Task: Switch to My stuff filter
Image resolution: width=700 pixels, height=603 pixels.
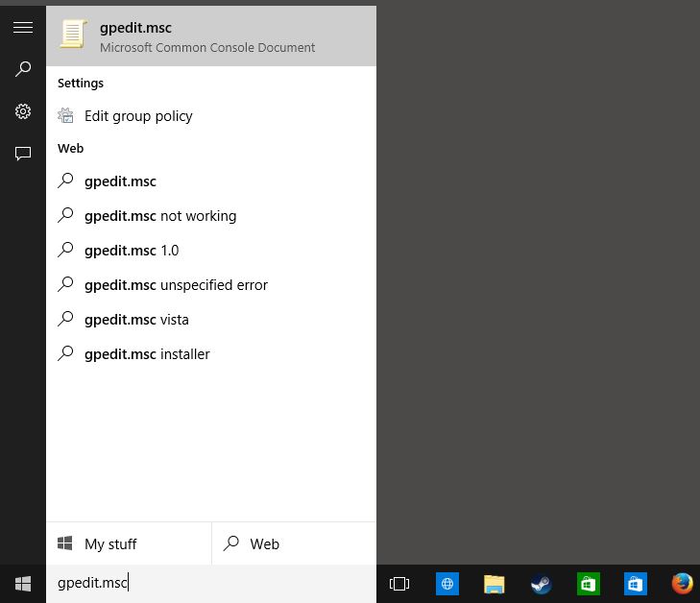Action: 129,543
